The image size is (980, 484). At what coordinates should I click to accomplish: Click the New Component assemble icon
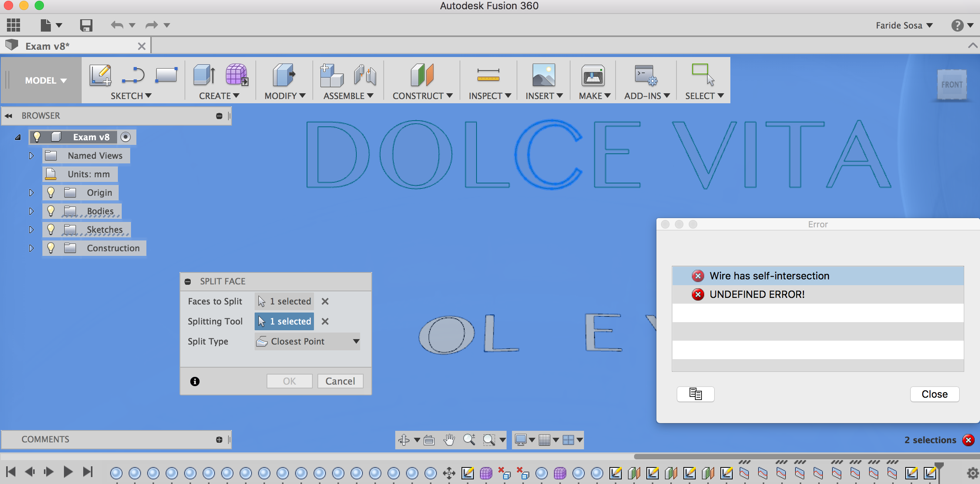pyautogui.click(x=331, y=75)
